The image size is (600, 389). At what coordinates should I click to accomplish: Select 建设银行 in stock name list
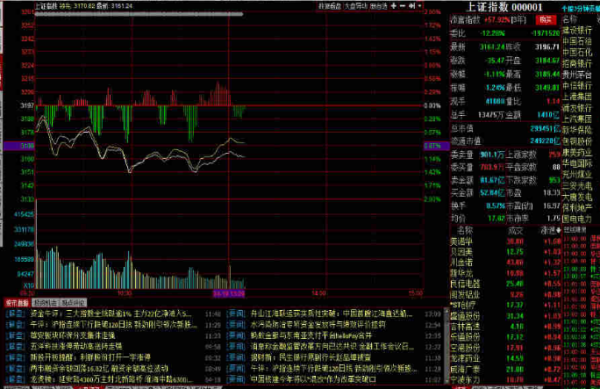coord(577,30)
